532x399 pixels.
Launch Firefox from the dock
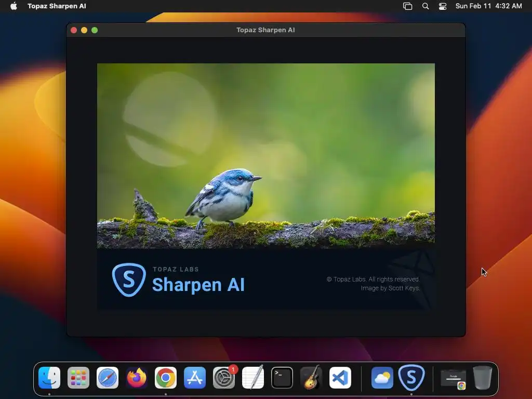tap(137, 378)
